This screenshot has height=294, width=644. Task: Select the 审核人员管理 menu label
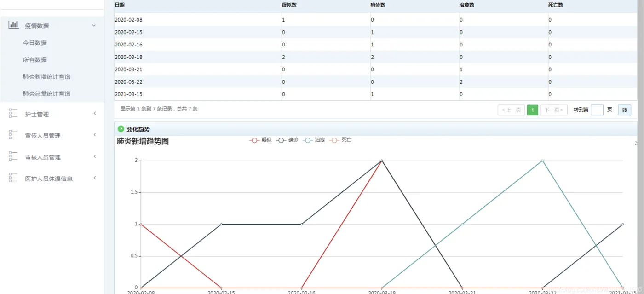click(43, 157)
